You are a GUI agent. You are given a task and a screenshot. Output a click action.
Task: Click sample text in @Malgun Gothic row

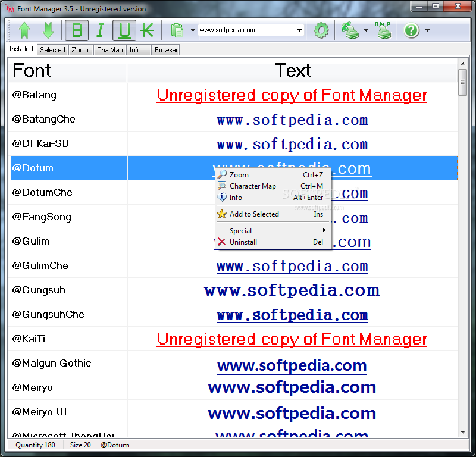[x=292, y=365]
